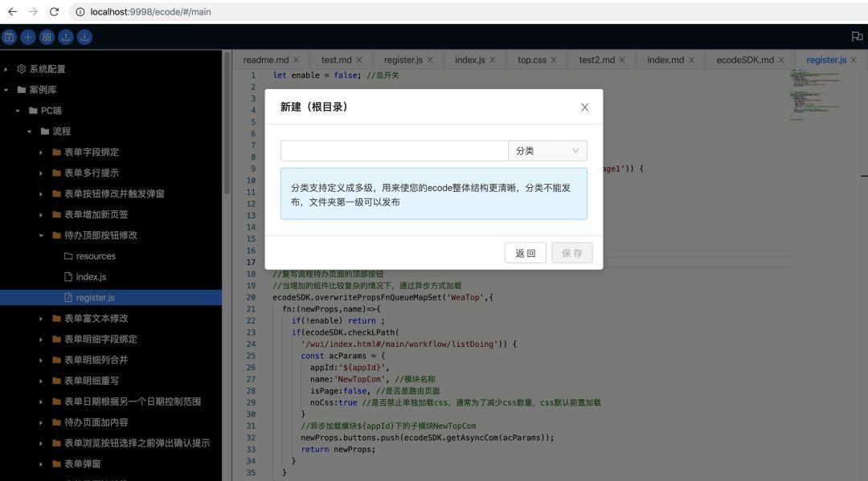Click the 保存 button in the dialog

[x=572, y=252]
